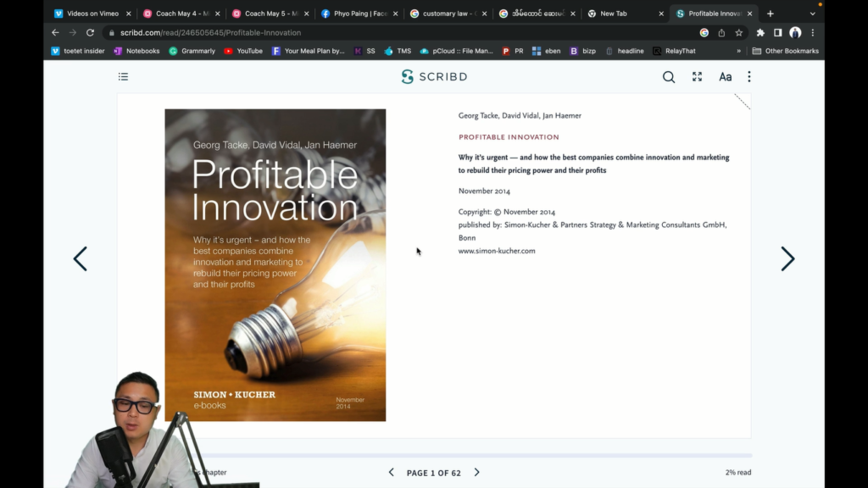Close the New Tab tab
Screen dimensions: 868x488
661,14
